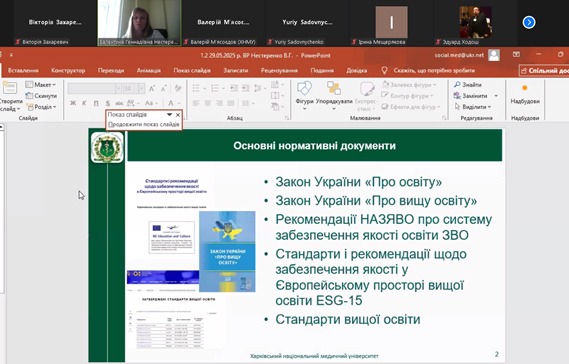This screenshot has width=569, height=364.
Task: Click the Упорядкувати arrange icon
Action: 334,88
